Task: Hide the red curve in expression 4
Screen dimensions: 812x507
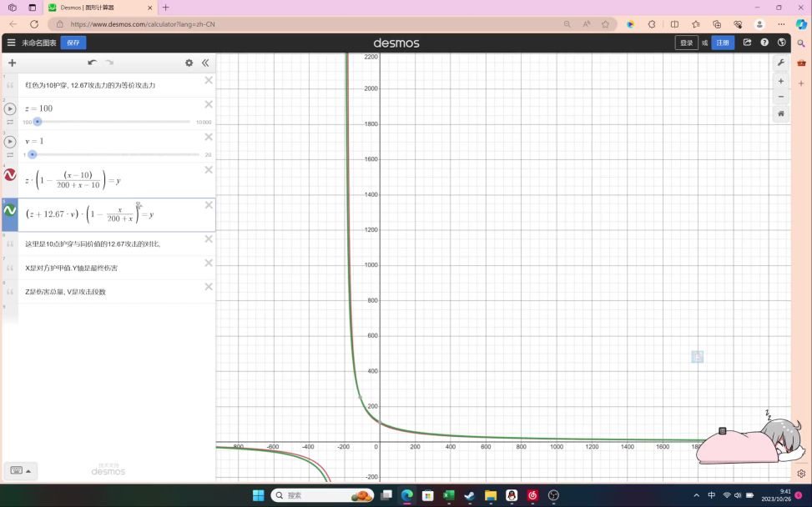Action: [10, 175]
